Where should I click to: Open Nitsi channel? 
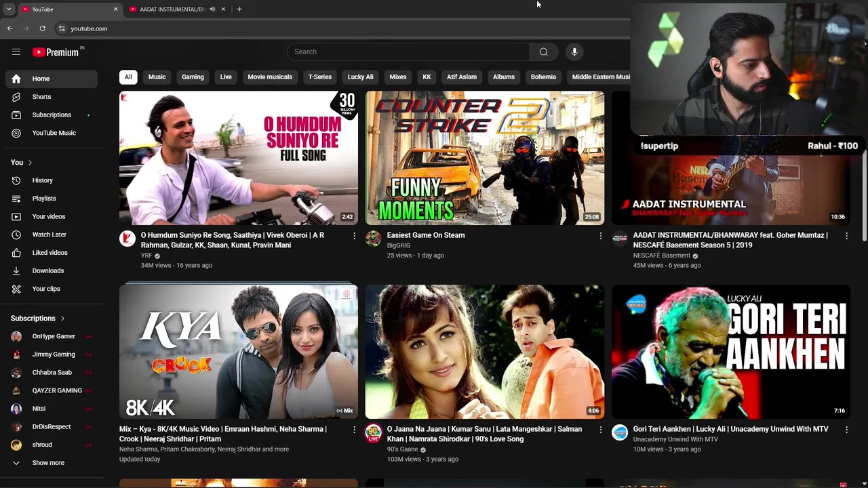52,409
